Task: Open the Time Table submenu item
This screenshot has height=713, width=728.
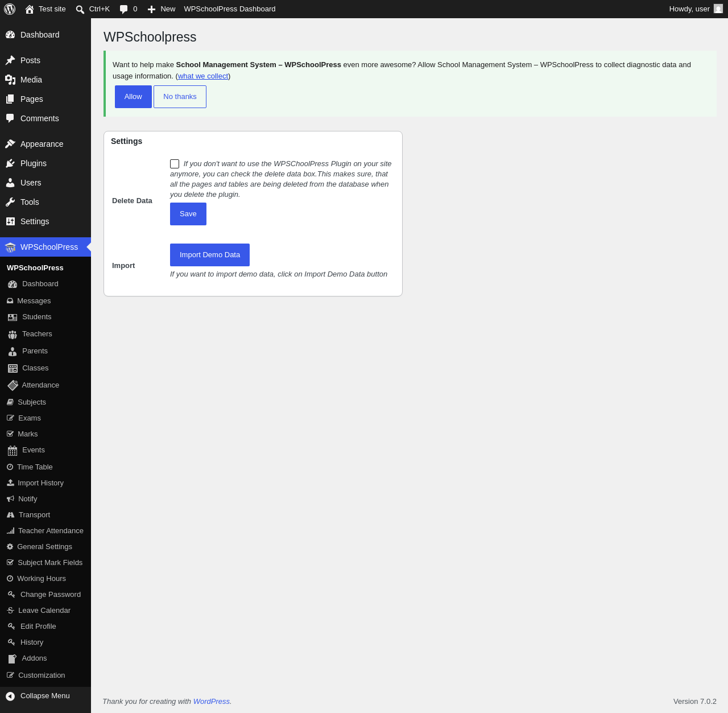Action: click(x=45, y=467)
